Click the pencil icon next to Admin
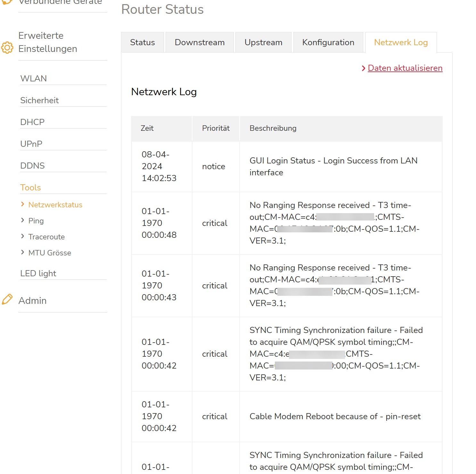Screen dimensions: 476x474 point(7,299)
